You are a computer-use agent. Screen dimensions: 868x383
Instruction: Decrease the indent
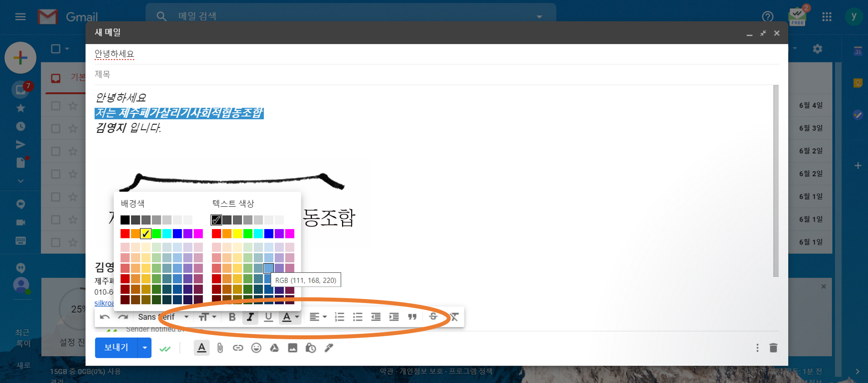[x=376, y=317]
